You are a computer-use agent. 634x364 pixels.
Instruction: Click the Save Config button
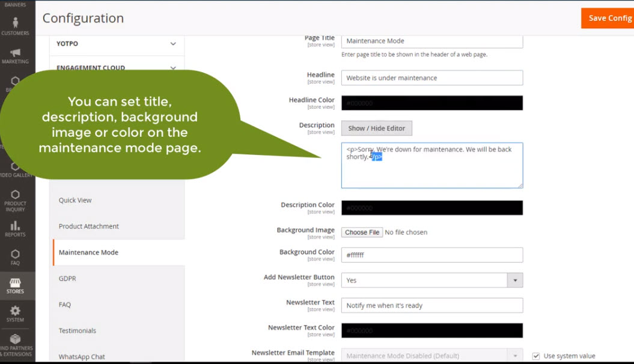pyautogui.click(x=608, y=18)
